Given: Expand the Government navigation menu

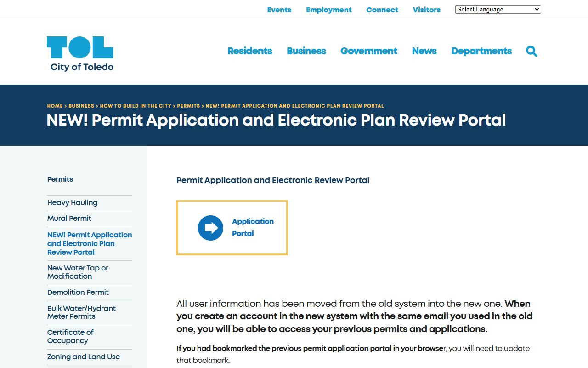Looking at the screenshot, I should (x=368, y=51).
